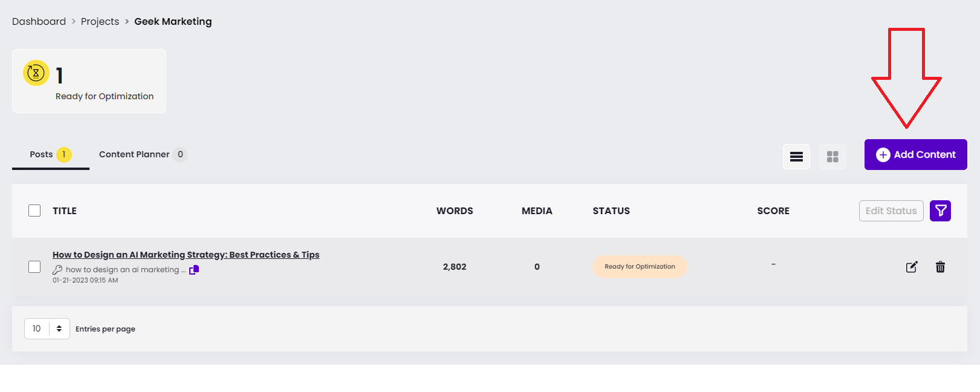The image size is (980, 392).
Task: Click the MEDIA column header
Action: pyautogui.click(x=537, y=211)
